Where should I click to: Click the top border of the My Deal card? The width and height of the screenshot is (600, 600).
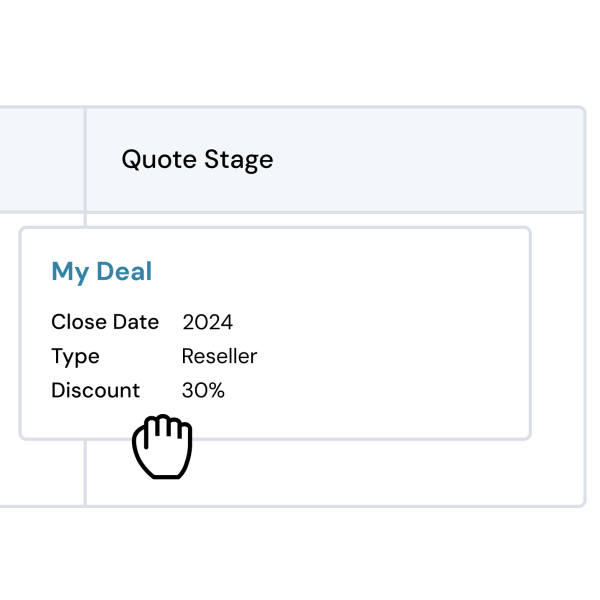276,228
